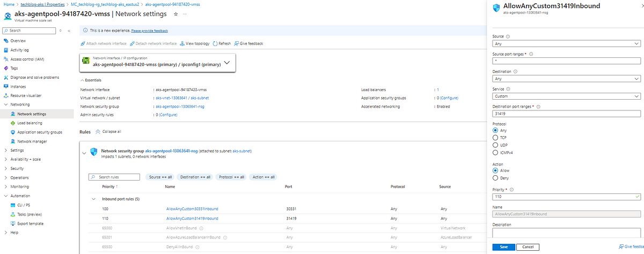The width and height of the screenshot is (644, 254).
Task: Open the AllowAnyCustom30331Inbound rule link
Action: pyautogui.click(x=192, y=208)
